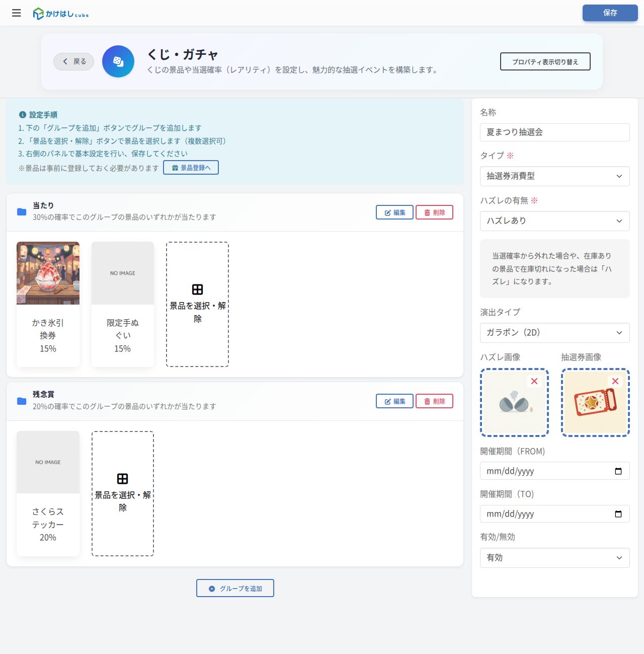Viewport: 644px width, 654px height.
Task: Select the かき氷引換券 prize card image
Action: pyautogui.click(x=48, y=273)
